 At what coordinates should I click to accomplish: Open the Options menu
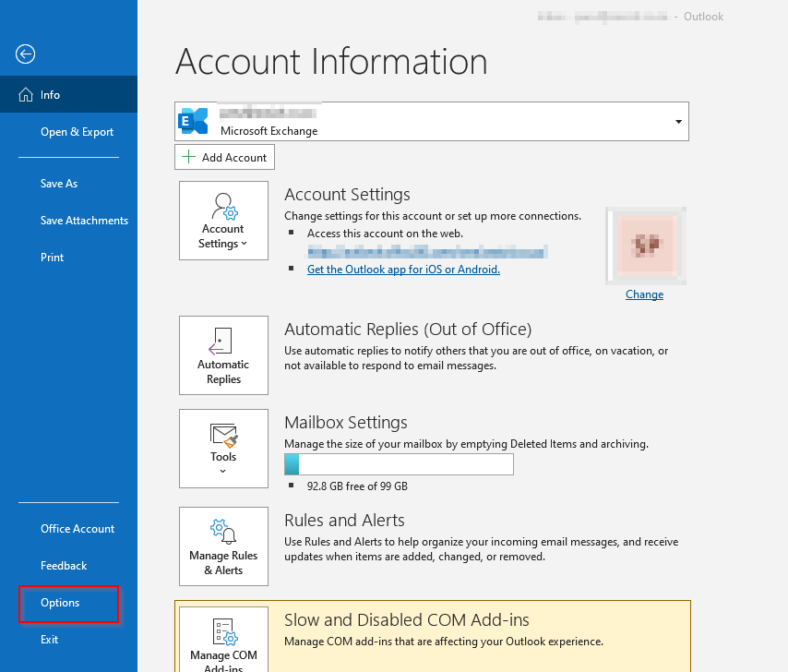point(61,602)
